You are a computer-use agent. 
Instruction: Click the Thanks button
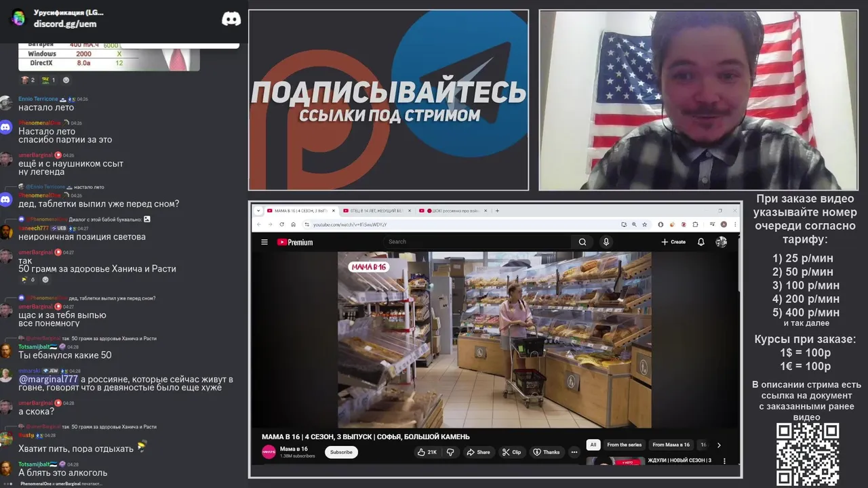point(547,452)
